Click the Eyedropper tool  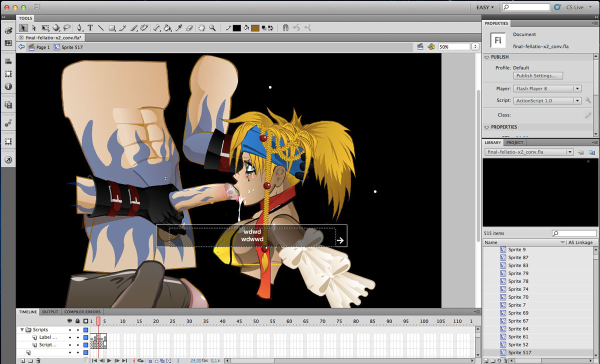(x=178, y=28)
